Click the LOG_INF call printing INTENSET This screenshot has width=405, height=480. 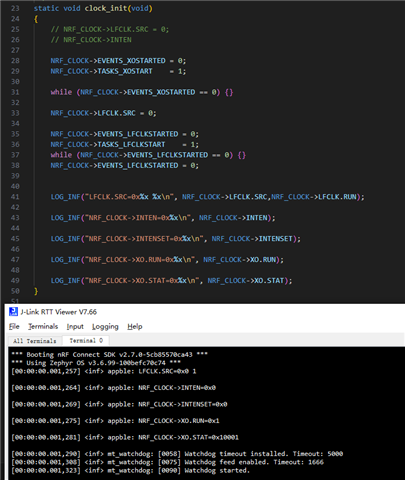click(x=176, y=239)
